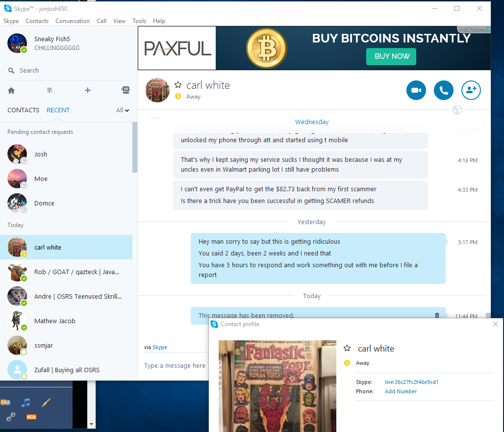Start a voice call with carl white
The height and width of the screenshot is (432, 504).
444,90
